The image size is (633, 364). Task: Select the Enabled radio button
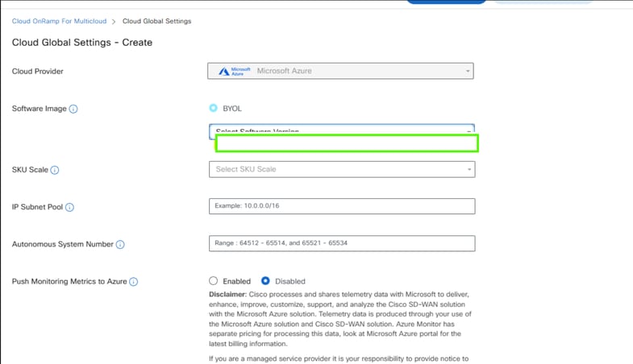tap(214, 281)
